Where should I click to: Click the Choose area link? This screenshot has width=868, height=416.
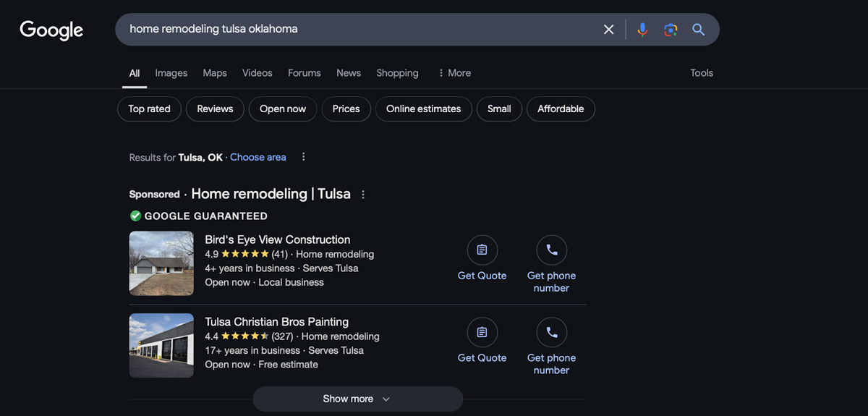tap(258, 157)
